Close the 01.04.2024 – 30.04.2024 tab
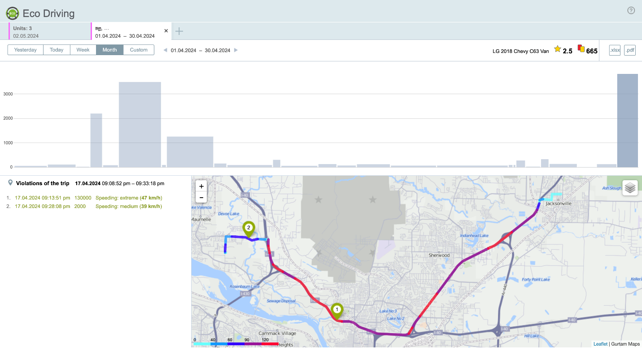 coord(166,31)
